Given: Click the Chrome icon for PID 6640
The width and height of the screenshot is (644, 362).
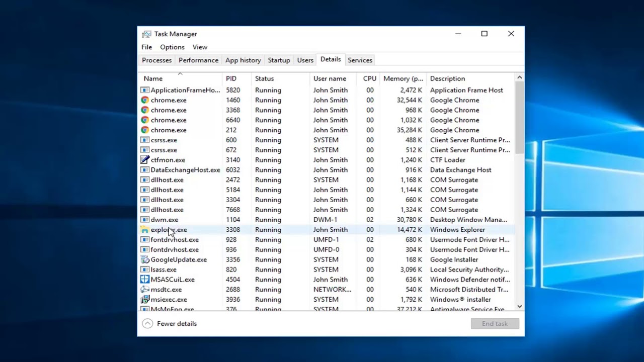Looking at the screenshot, I should point(145,120).
